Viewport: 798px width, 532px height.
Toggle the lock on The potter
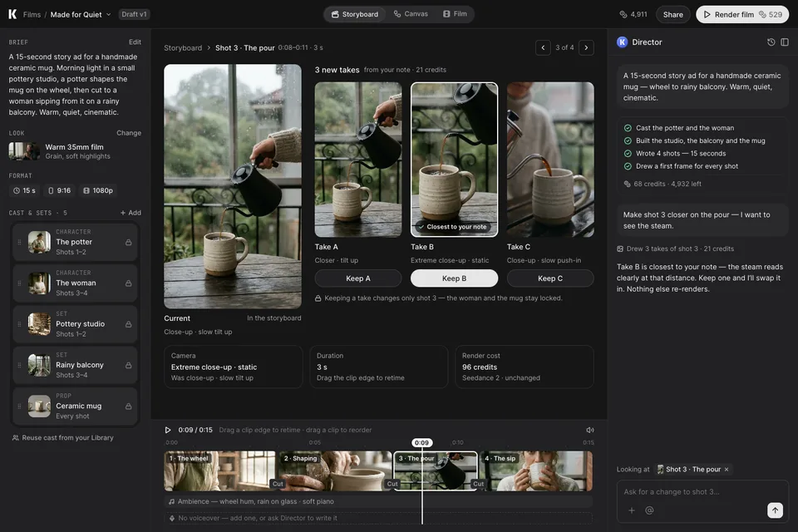click(x=128, y=243)
